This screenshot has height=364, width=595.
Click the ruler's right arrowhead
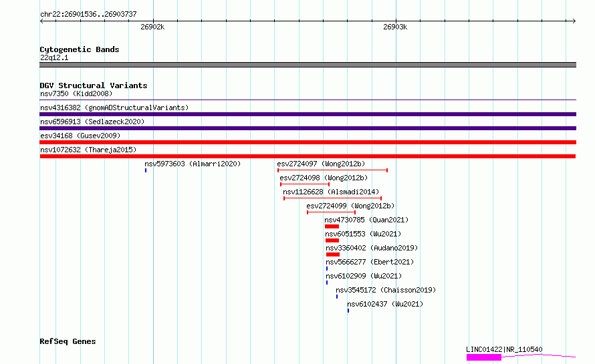(x=574, y=21)
